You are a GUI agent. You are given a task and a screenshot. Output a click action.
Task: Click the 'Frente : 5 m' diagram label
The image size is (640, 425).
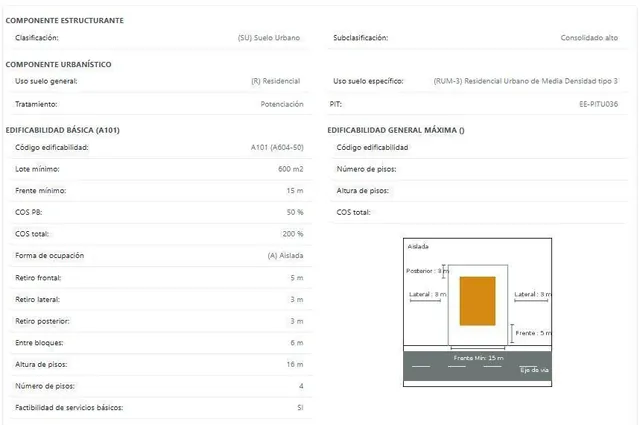[533, 333]
